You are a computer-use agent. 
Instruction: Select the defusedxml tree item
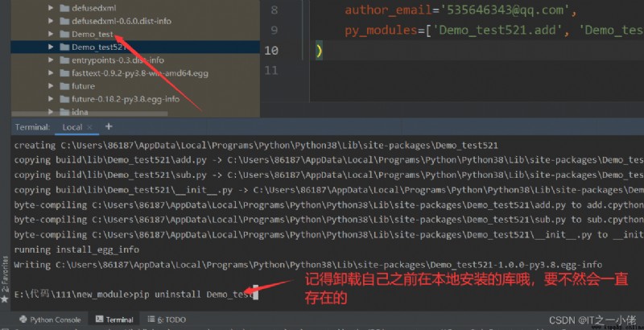(93, 8)
